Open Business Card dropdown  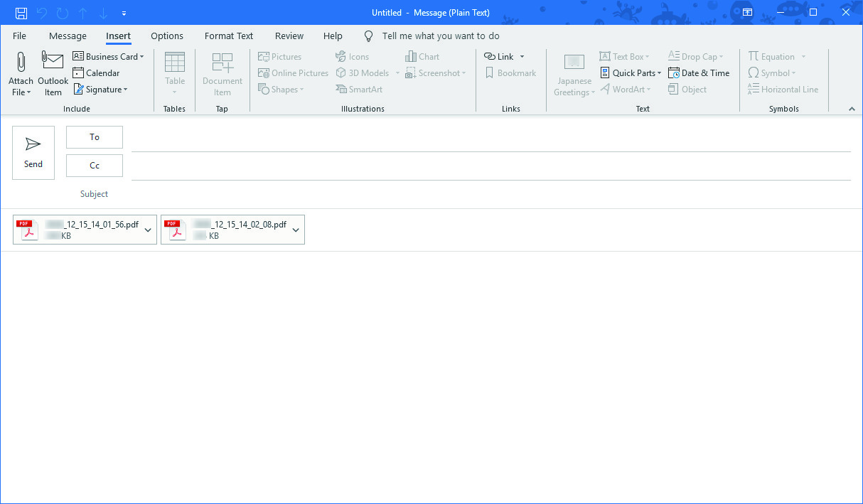tap(108, 56)
